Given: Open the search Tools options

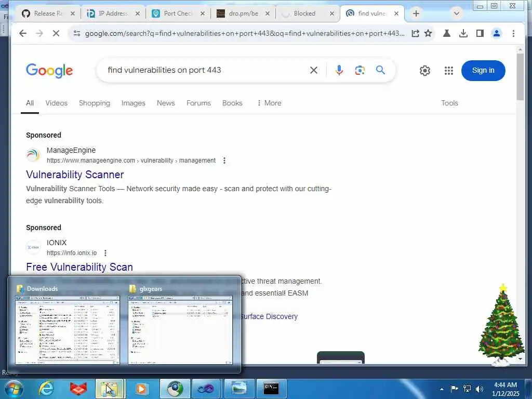Looking at the screenshot, I should click(x=449, y=103).
